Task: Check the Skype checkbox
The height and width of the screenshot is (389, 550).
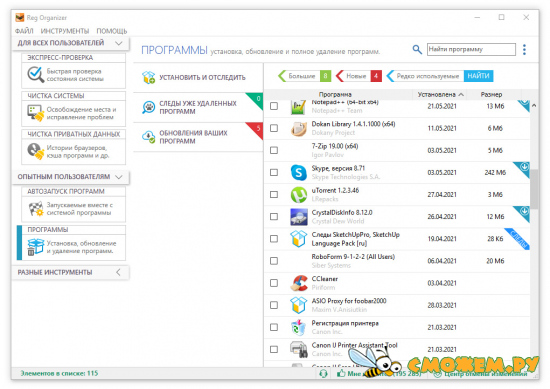Action: coord(274,173)
